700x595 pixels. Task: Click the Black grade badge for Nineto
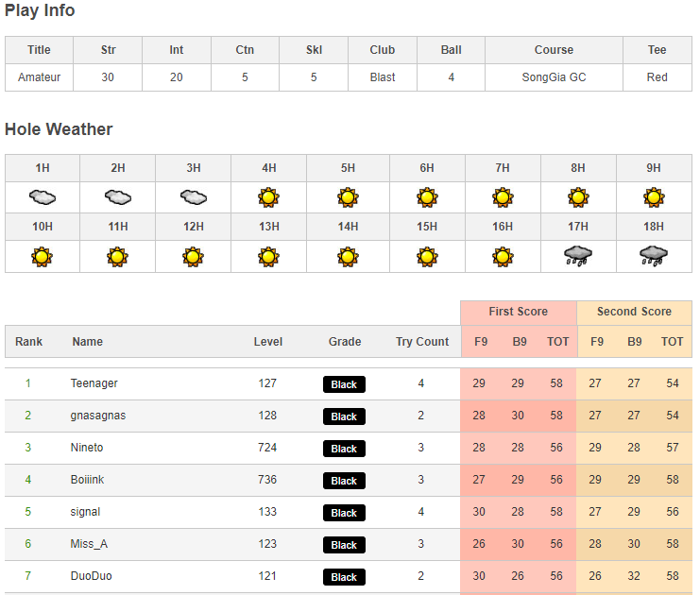[x=344, y=449]
